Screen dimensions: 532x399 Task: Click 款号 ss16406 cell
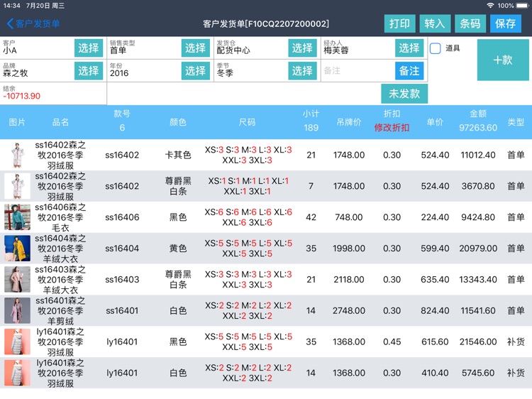(122, 217)
